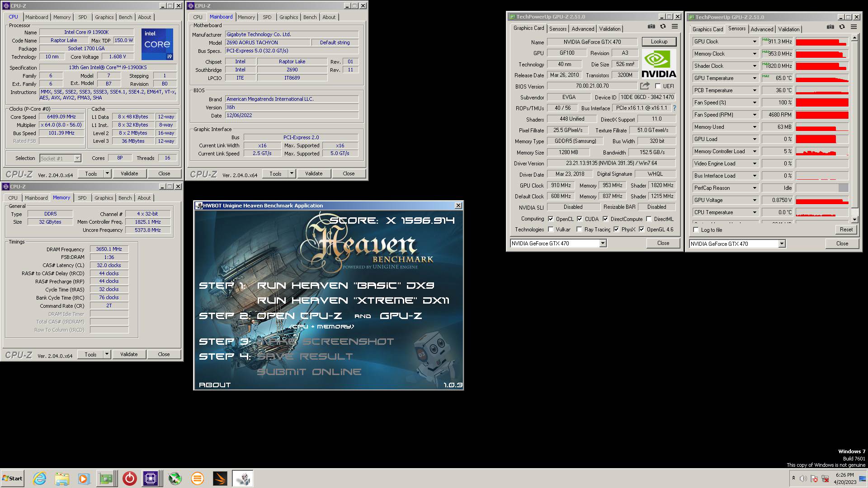Click Validate in CPU-Z Mainboard window
This screenshot has height=488, width=868.
pos(314,174)
